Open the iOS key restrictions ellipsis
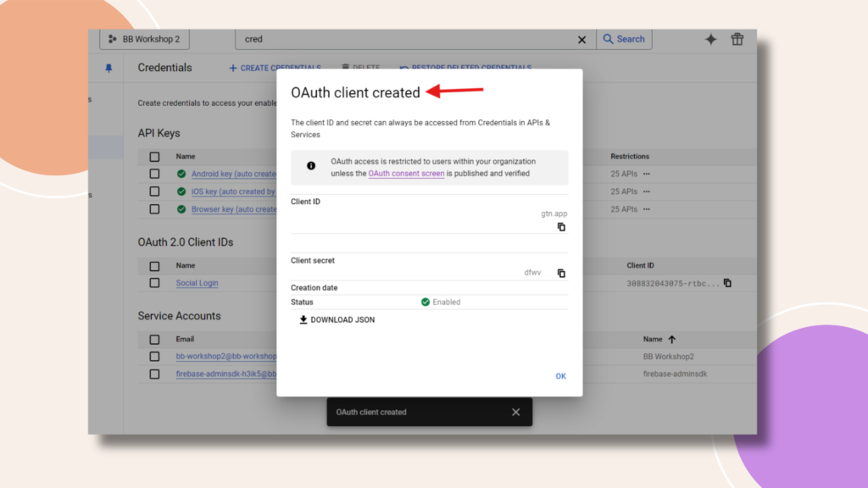The image size is (868, 488). pyautogui.click(x=647, y=192)
